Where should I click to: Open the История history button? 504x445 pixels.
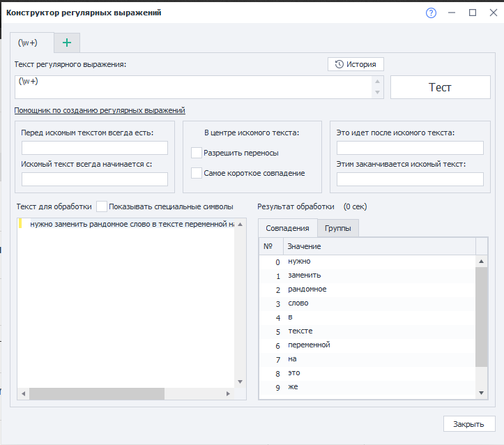point(356,64)
